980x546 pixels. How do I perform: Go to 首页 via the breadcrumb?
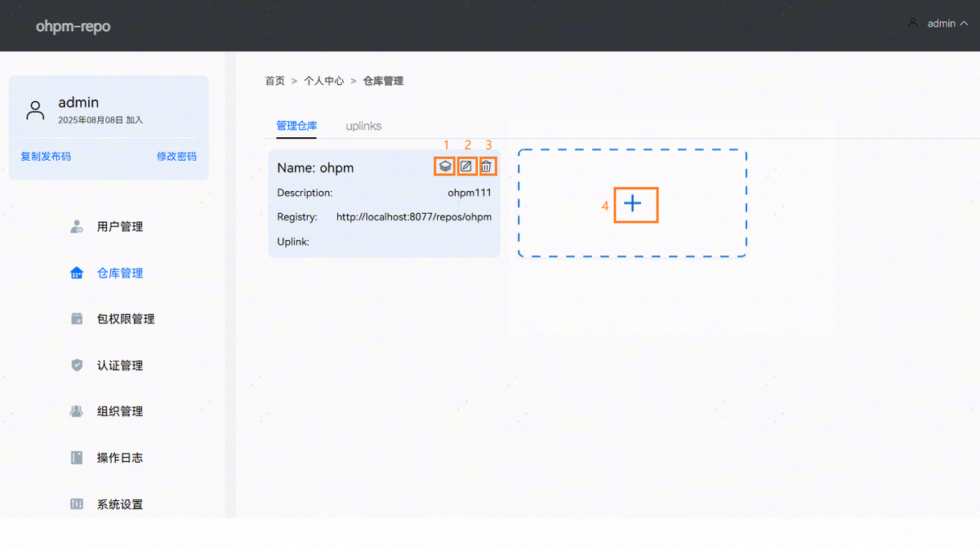275,81
